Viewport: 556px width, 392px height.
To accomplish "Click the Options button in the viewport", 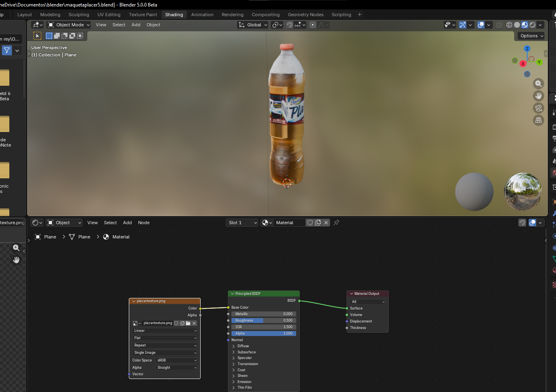I will point(531,36).
